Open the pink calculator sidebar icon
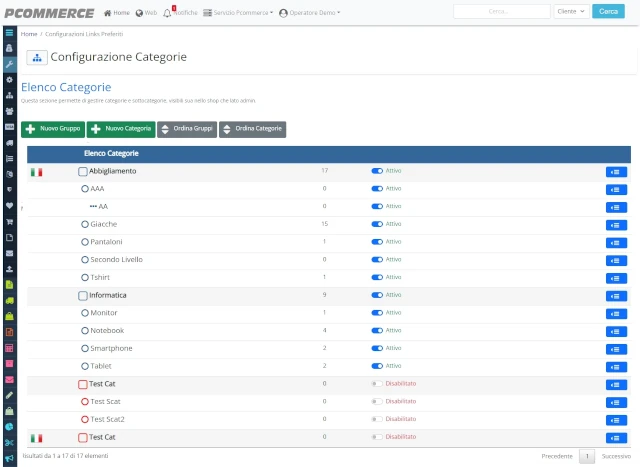This screenshot has height=467, width=640. 9,348
